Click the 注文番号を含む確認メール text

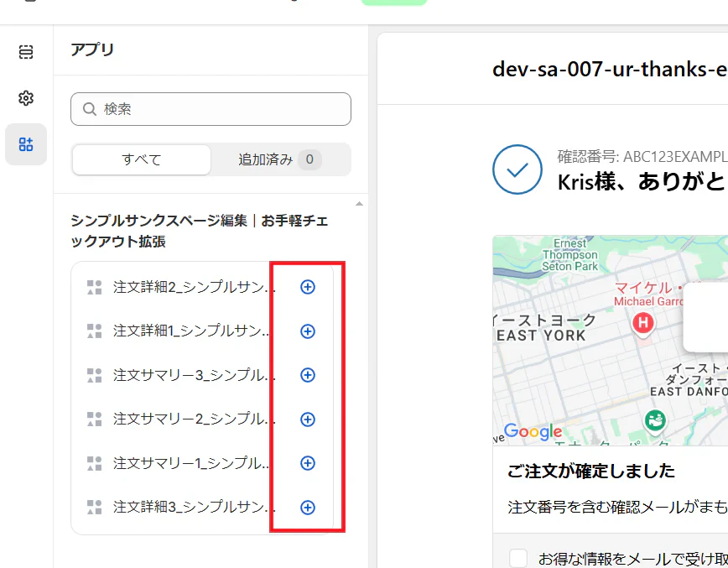pos(617,507)
